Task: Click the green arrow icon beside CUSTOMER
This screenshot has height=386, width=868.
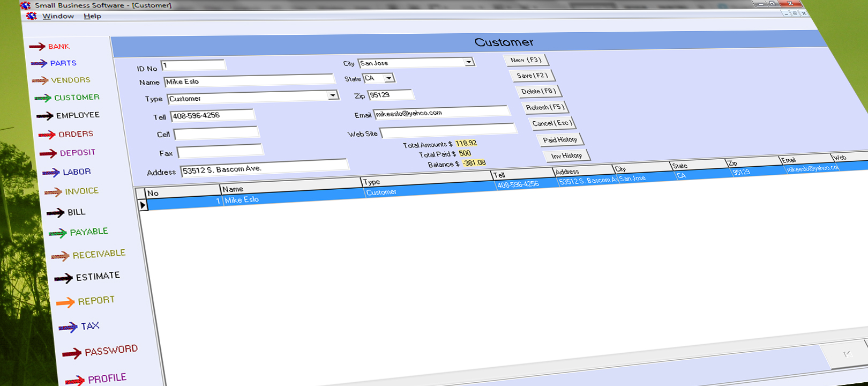Action: click(x=43, y=98)
